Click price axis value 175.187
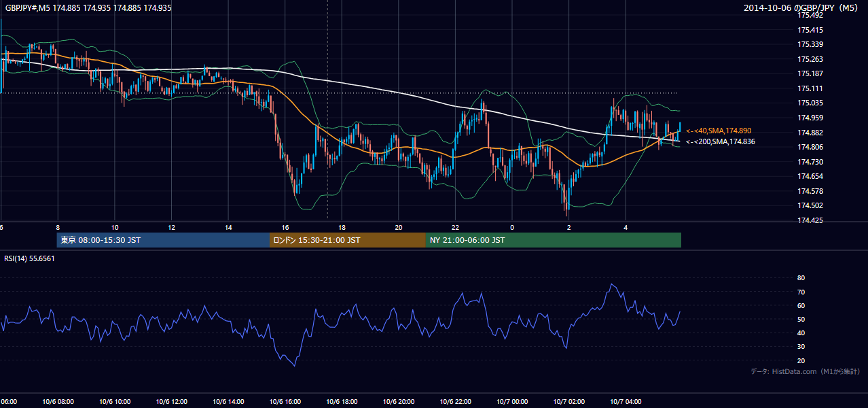 click(x=810, y=73)
